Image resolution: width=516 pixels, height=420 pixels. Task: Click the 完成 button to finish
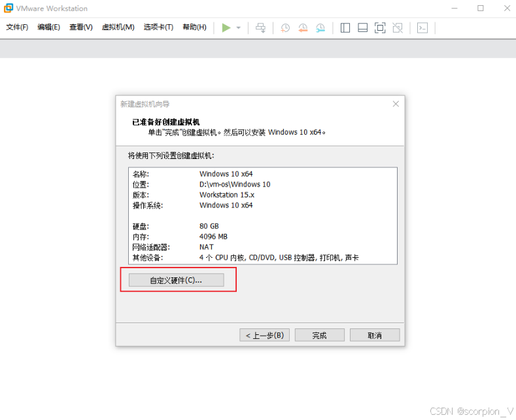319,335
